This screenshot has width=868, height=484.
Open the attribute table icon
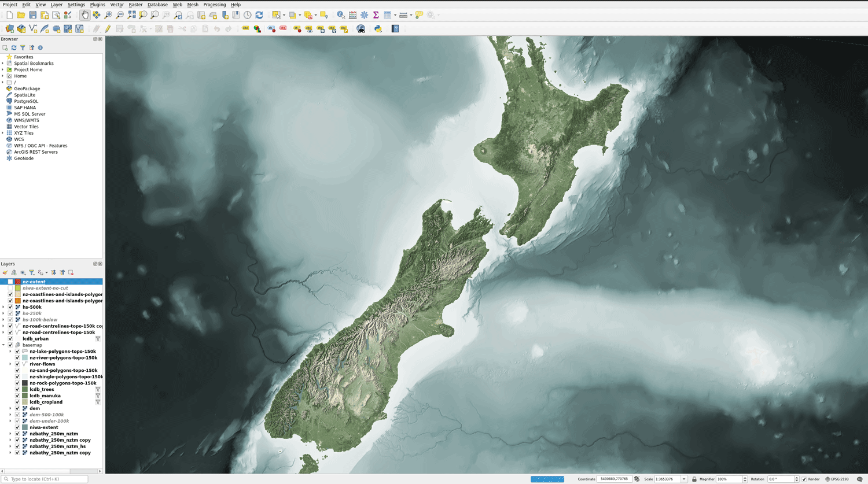tap(387, 14)
